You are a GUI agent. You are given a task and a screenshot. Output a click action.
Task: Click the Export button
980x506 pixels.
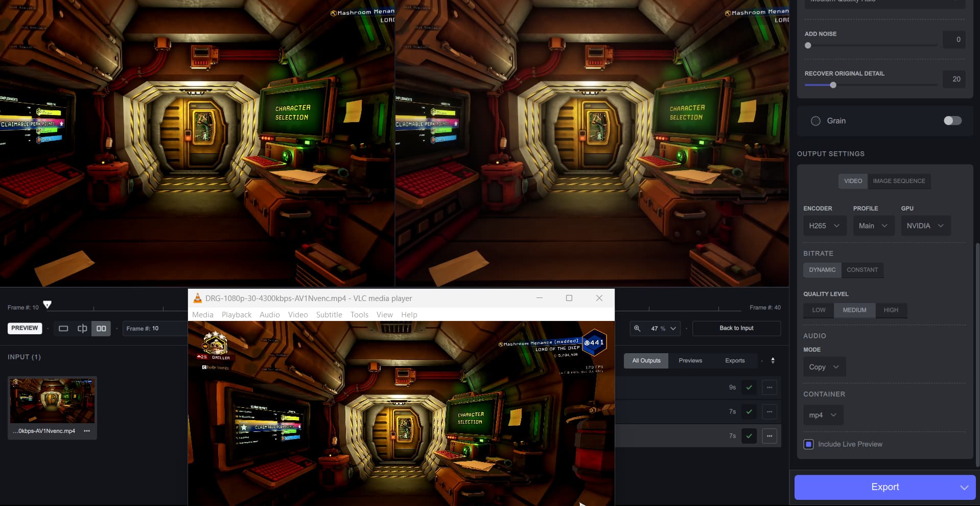(876, 487)
